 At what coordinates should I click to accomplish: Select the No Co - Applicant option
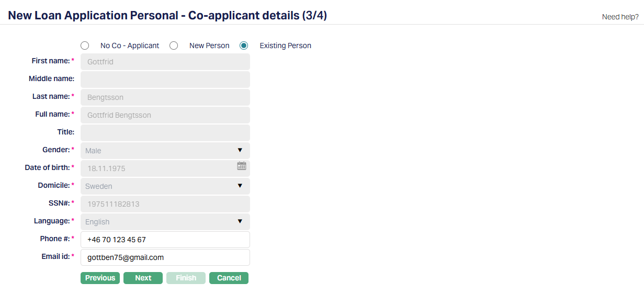point(85,46)
